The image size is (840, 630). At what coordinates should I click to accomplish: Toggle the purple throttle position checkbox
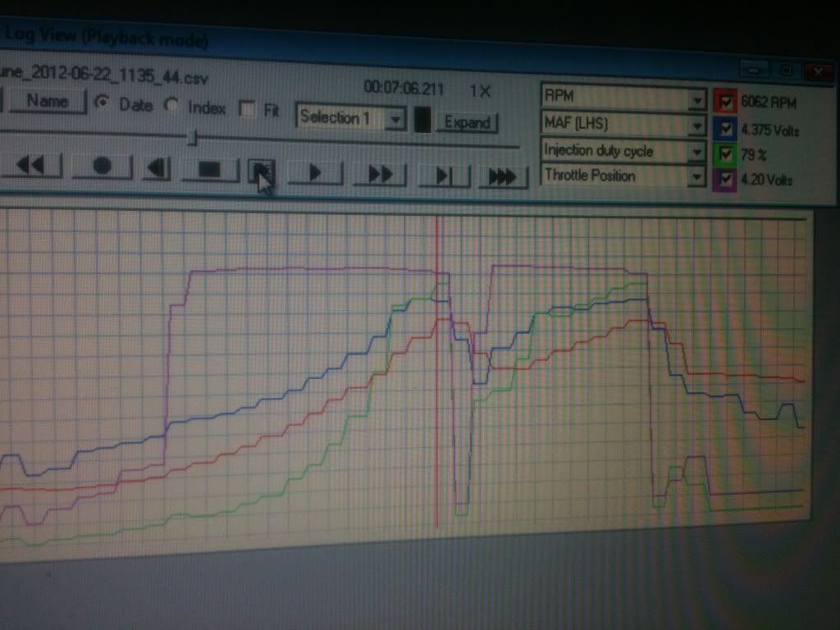pos(726,179)
